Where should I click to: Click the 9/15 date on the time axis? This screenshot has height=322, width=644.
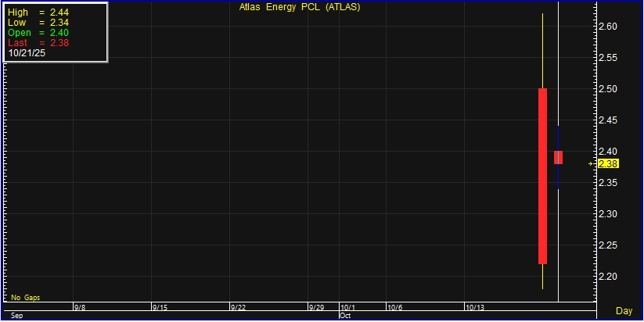160,308
